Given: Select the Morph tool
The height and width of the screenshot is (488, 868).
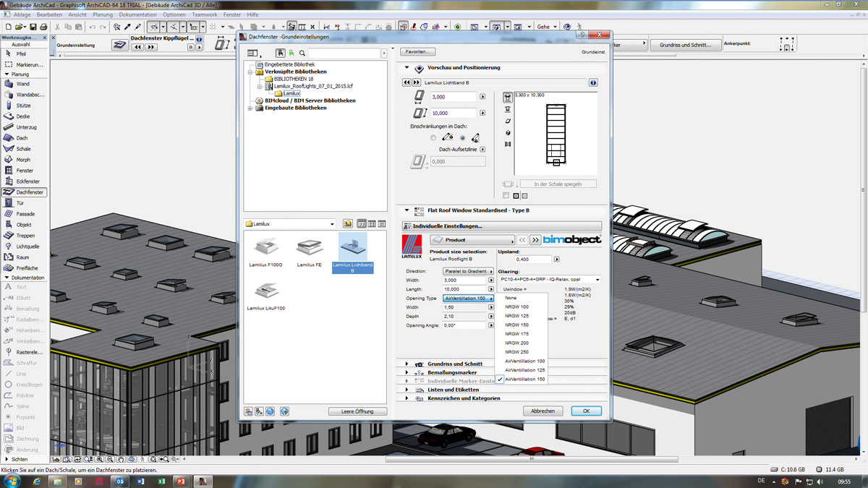Looking at the screenshot, I should pos(23,160).
